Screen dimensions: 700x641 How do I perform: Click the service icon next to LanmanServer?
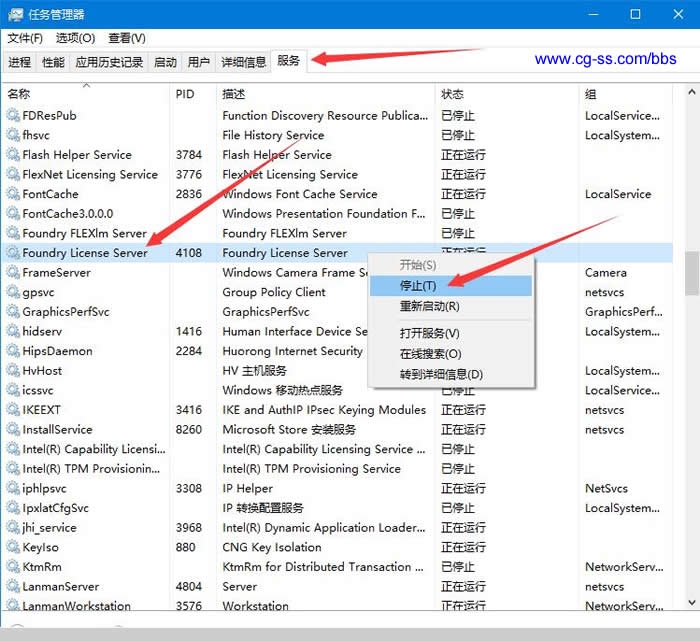[13, 586]
